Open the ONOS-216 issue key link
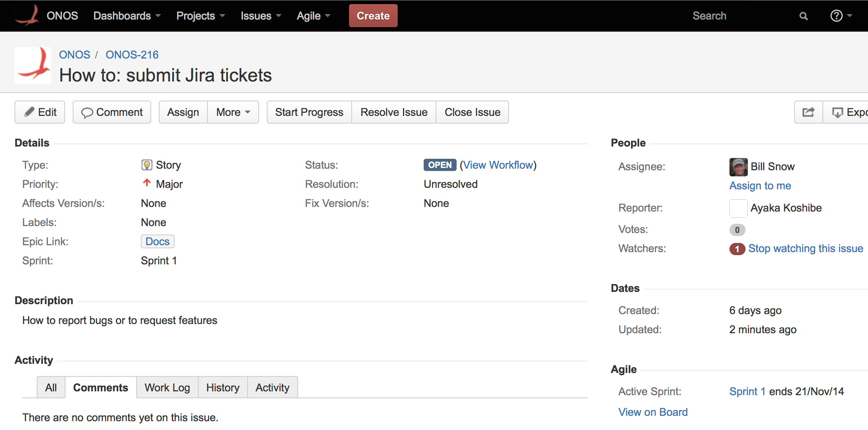Image resolution: width=868 pixels, height=430 pixels. (x=132, y=55)
